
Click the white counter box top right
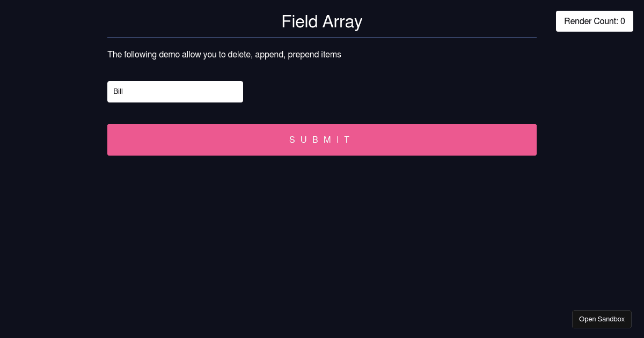click(595, 21)
